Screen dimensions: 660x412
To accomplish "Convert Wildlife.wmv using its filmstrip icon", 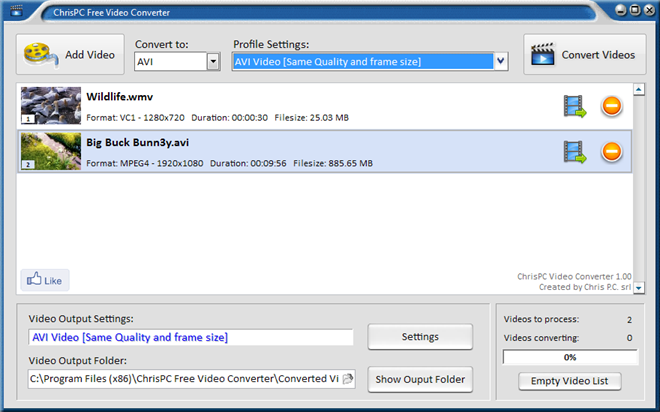I will [575, 106].
